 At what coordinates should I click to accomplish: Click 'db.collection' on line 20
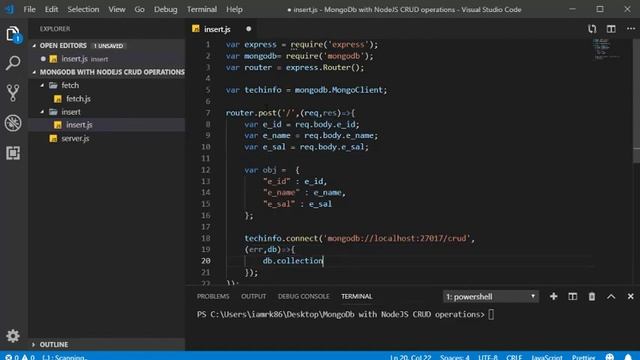point(293,260)
